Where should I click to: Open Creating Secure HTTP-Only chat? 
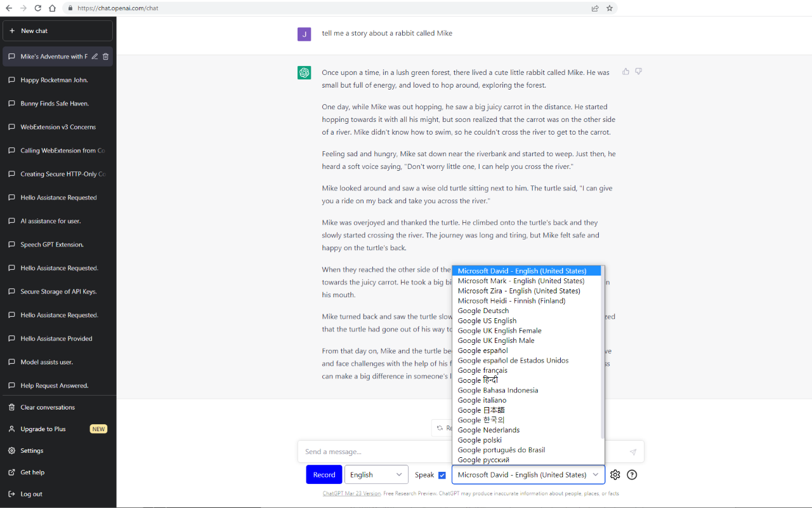[58, 174]
